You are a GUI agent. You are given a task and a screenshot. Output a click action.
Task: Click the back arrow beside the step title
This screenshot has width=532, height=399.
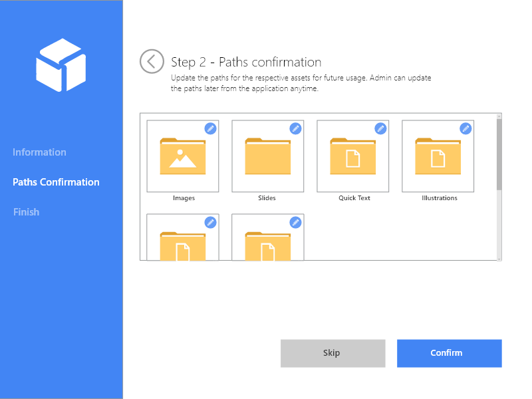tap(152, 61)
